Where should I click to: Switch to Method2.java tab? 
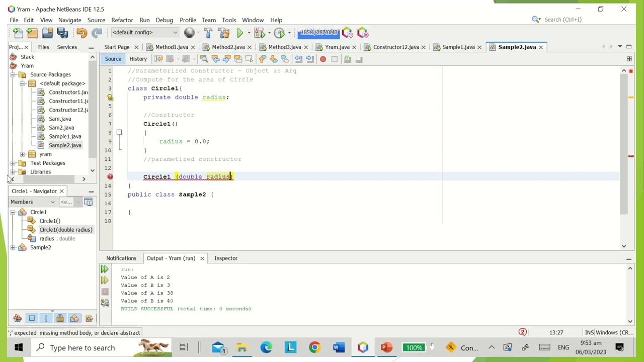click(x=228, y=47)
